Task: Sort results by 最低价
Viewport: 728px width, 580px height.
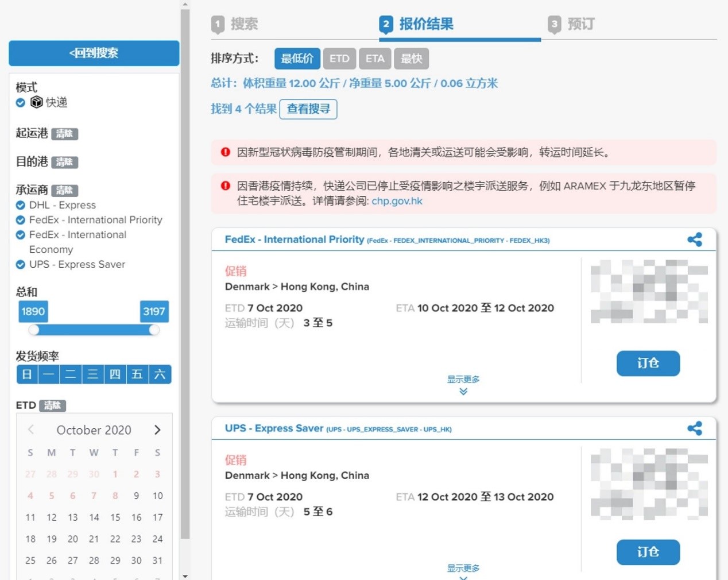Action: pos(297,59)
